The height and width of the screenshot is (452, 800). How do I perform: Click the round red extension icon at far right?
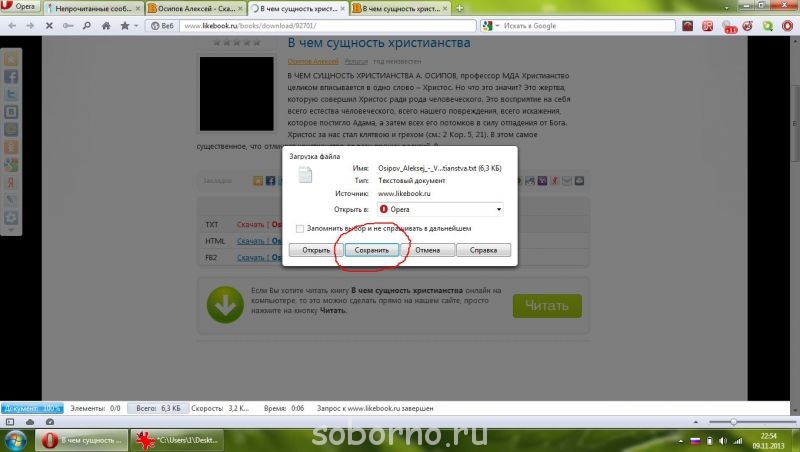pos(787,26)
